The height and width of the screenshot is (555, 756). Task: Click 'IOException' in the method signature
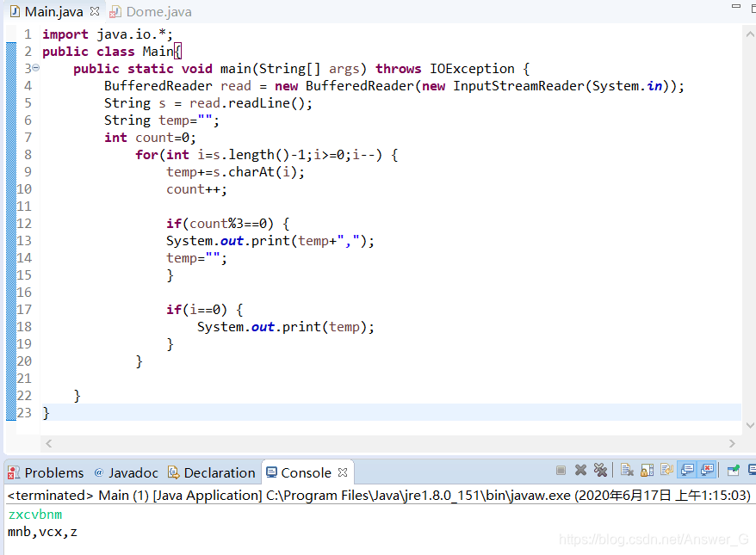472,69
